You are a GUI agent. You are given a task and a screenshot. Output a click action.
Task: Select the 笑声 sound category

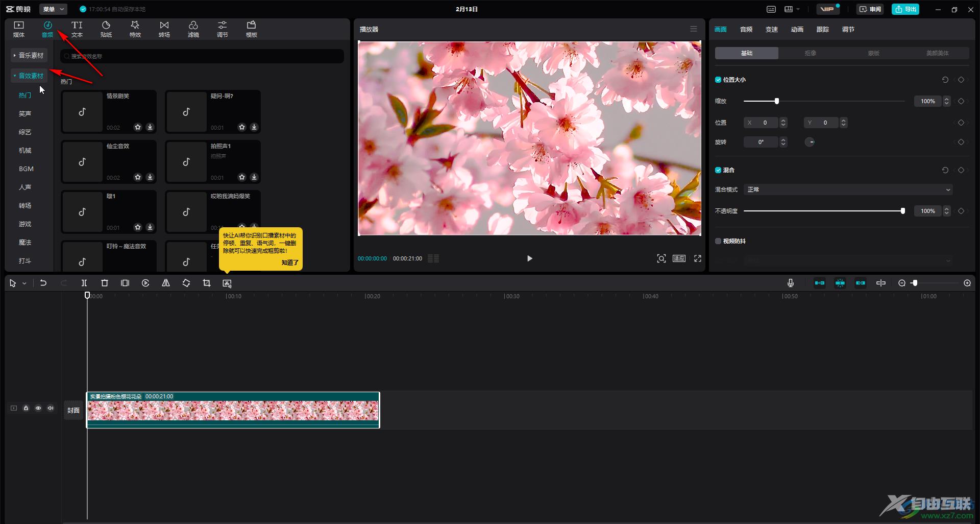pos(25,113)
